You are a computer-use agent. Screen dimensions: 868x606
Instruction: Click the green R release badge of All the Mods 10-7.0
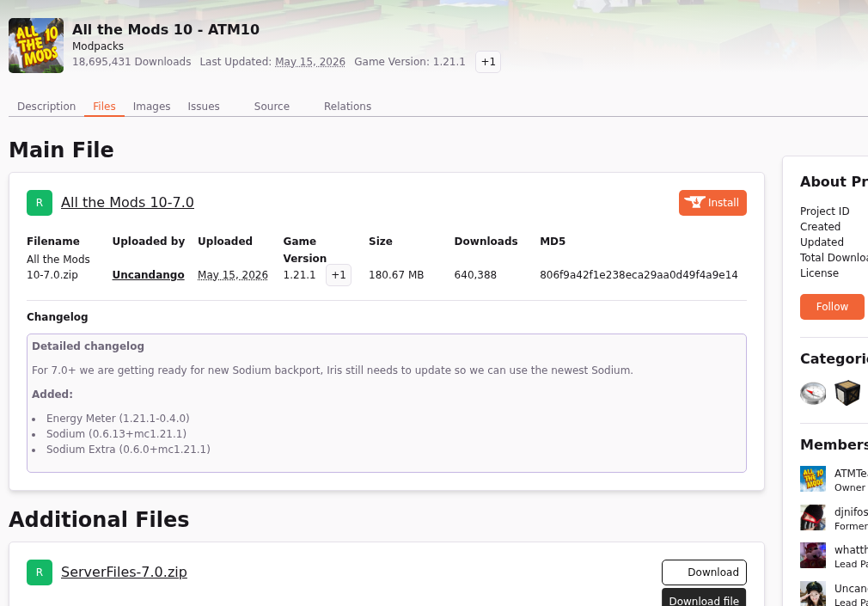click(x=40, y=203)
